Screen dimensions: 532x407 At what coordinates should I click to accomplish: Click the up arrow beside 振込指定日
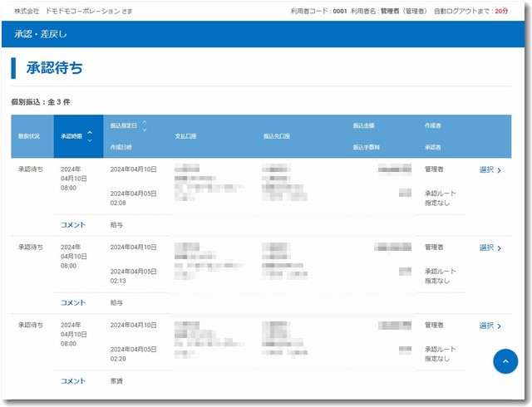coord(145,122)
